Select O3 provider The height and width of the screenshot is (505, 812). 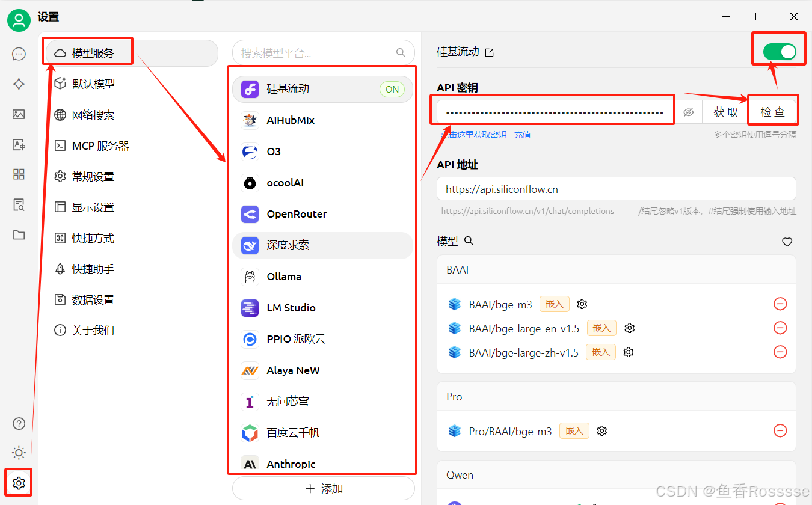(323, 151)
